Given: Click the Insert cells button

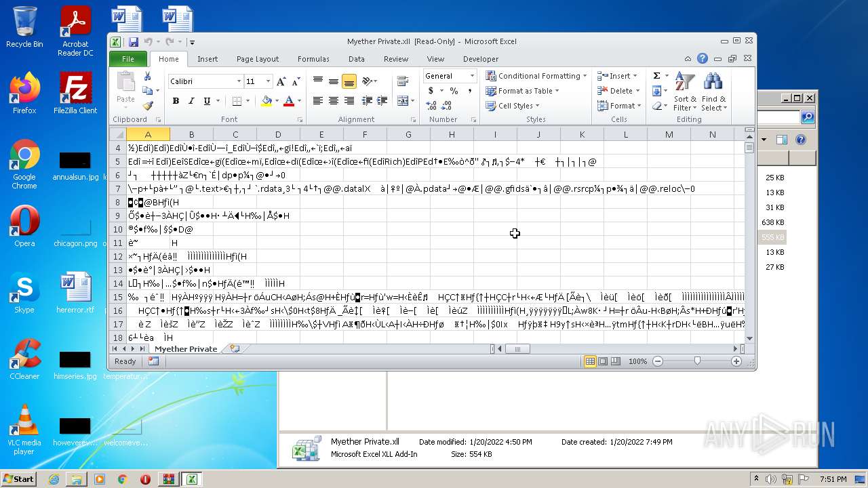Looking at the screenshot, I should click(x=617, y=76).
